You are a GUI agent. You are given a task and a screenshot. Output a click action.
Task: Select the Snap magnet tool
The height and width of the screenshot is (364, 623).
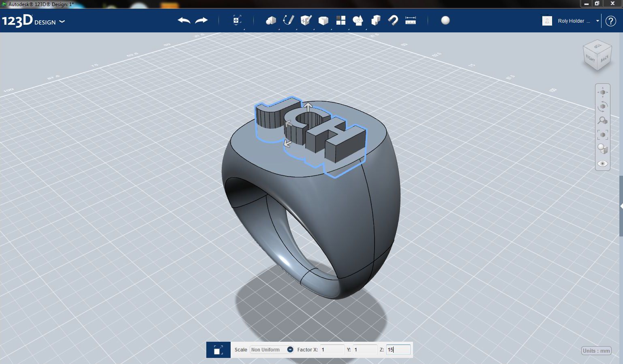click(x=393, y=20)
